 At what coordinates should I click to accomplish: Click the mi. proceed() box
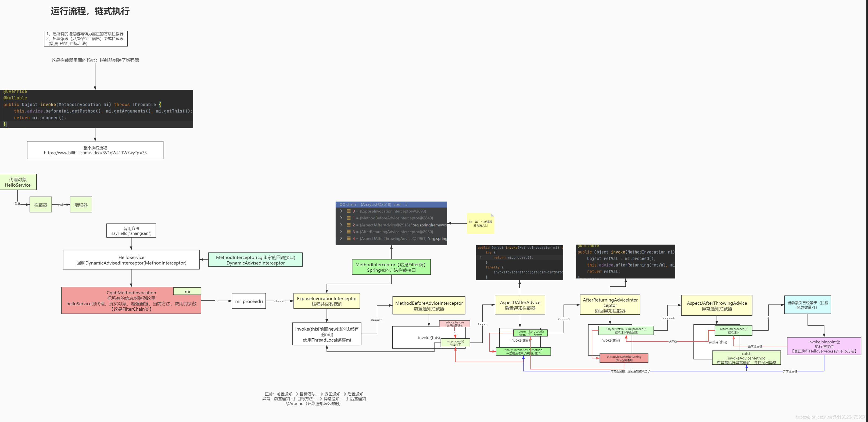(x=249, y=301)
